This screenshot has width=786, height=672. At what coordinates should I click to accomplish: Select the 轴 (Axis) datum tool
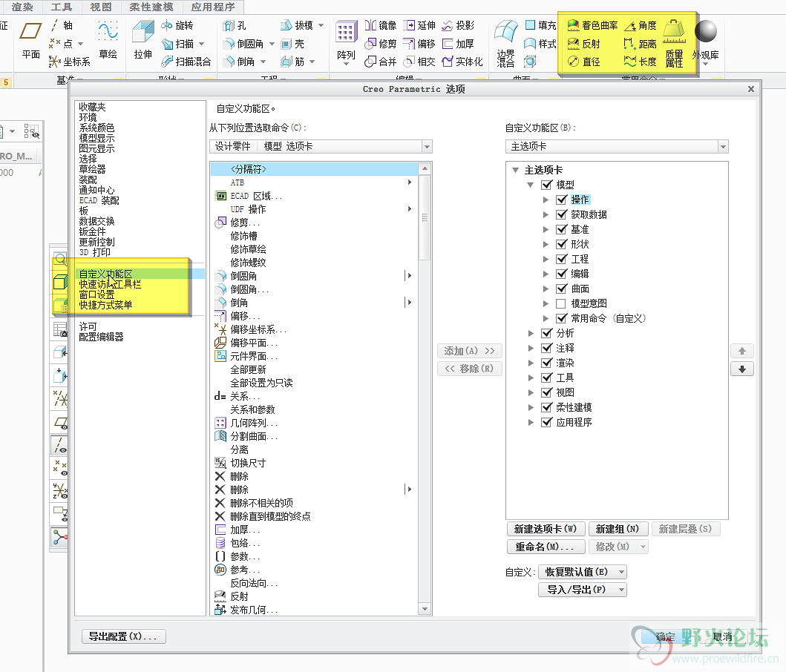tap(62, 25)
